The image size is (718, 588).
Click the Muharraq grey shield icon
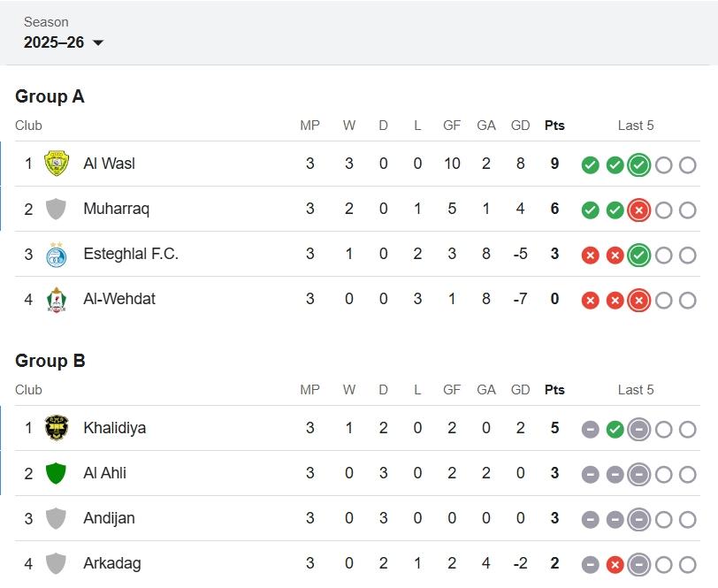tap(56, 210)
